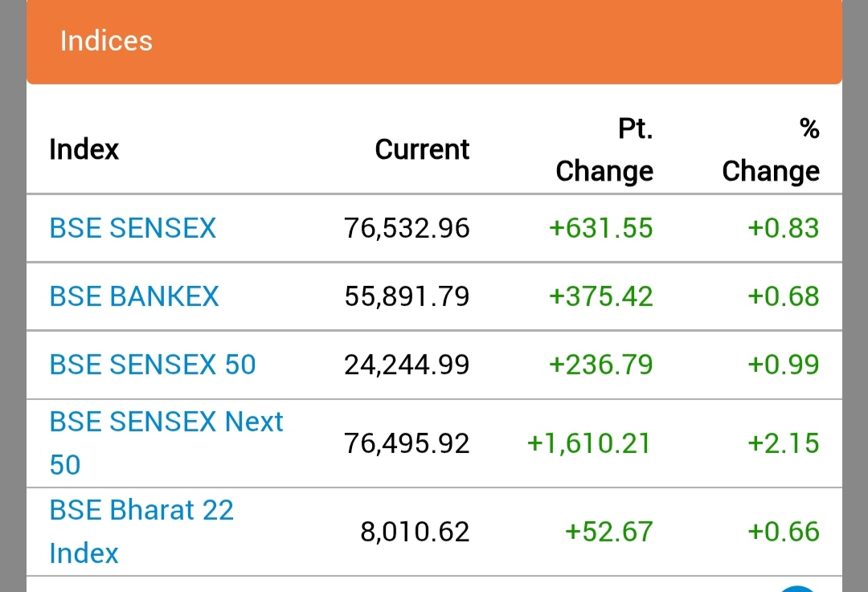Tap SENSEX 50 percent change +0.99
This screenshot has width=868, height=592.
(x=783, y=365)
